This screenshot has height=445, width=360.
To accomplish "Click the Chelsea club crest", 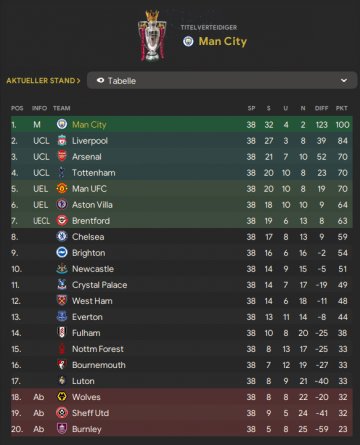I will (62, 237).
